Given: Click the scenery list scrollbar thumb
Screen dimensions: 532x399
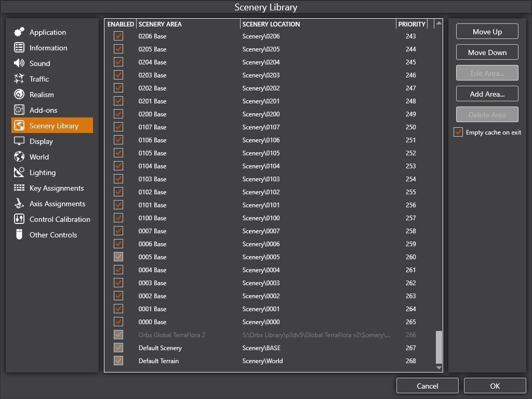Looking at the screenshot, I should (438, 347).
